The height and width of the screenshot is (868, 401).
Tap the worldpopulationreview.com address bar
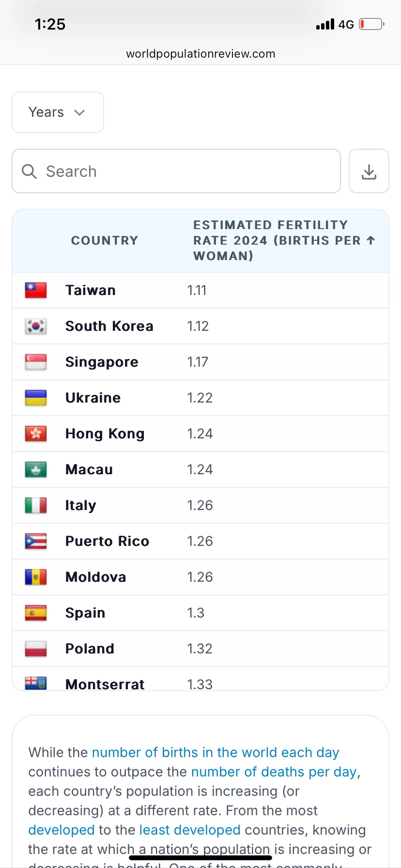[200, 54]
